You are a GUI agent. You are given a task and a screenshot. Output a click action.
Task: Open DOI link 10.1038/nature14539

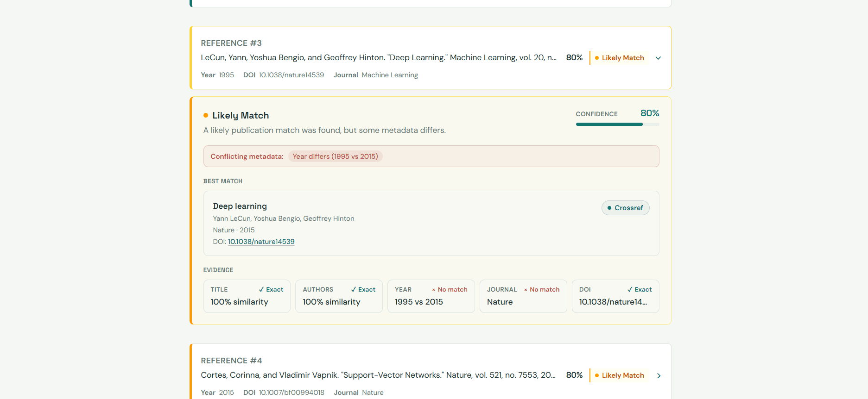click(261, 242)
